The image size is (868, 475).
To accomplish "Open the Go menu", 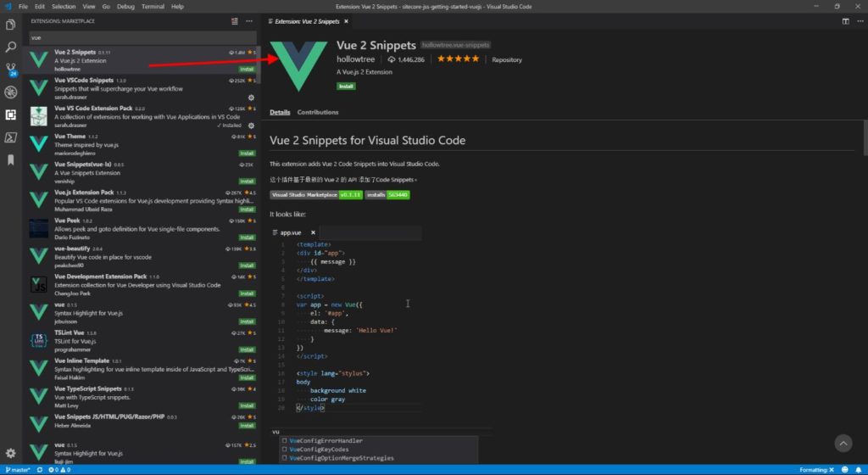I will tap(106, 7).
